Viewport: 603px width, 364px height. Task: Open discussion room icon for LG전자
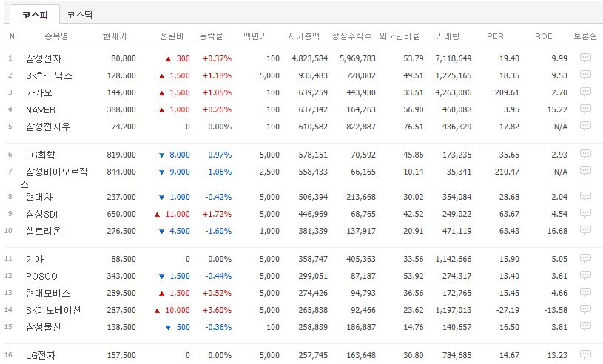[x=585, y=354]
